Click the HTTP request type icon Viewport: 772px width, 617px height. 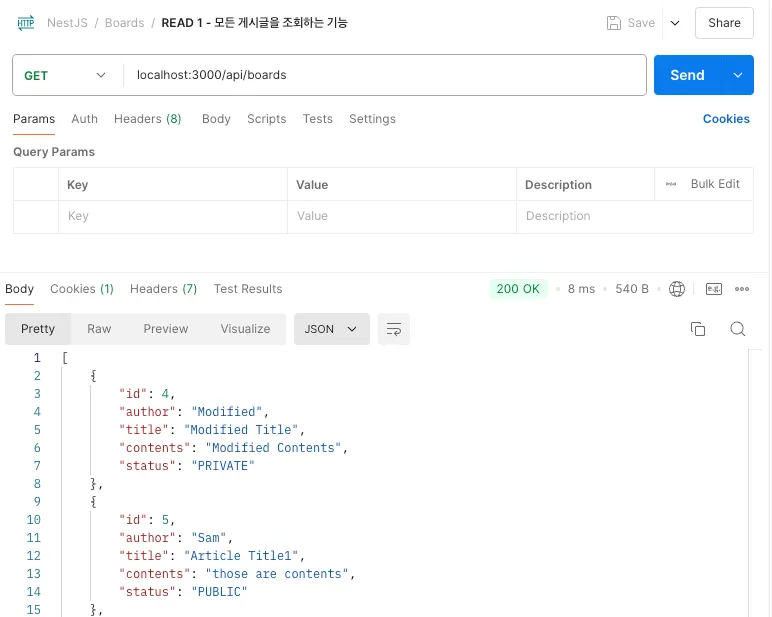pos(26,22)
